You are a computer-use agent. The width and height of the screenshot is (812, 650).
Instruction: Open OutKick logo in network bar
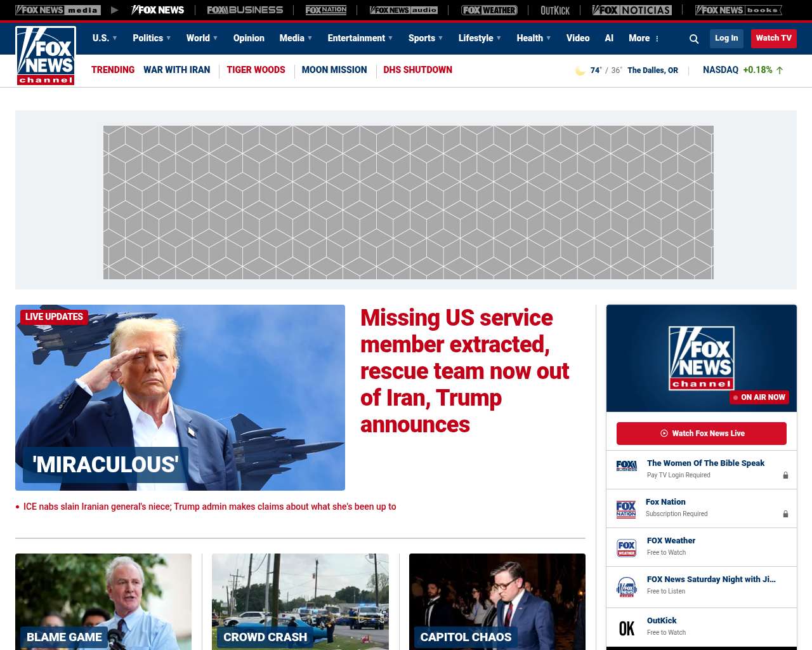[555, 10]
